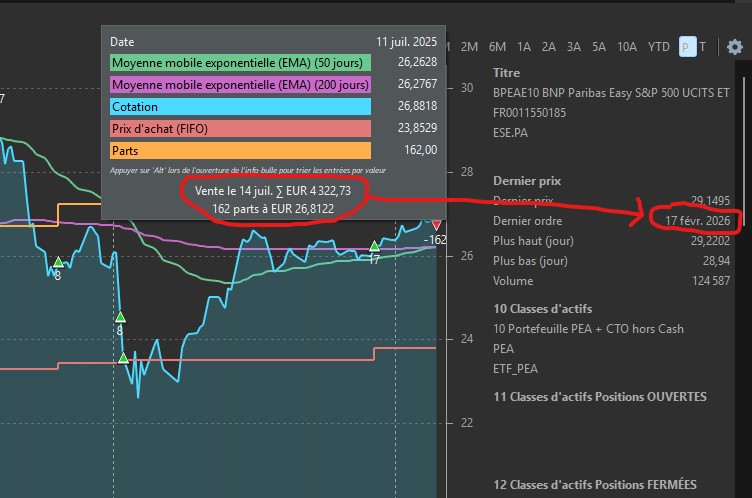The height and width of the screenshot is (498, 752).
Task: Set chart range to 5A
Action: pyautogui.click(x=598, y=47)
